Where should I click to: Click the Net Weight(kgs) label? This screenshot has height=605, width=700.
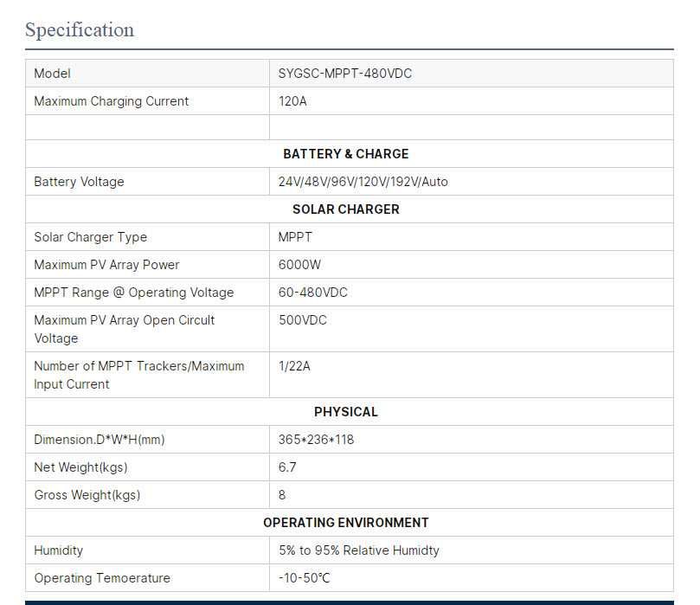click(x=80, y=467)
